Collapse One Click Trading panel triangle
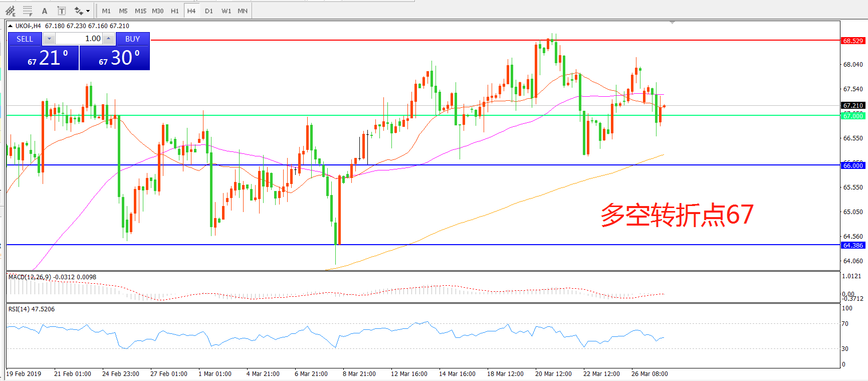The height and width of the screenshot is (381, 868). pyautogui.click(x=11, y=26)
